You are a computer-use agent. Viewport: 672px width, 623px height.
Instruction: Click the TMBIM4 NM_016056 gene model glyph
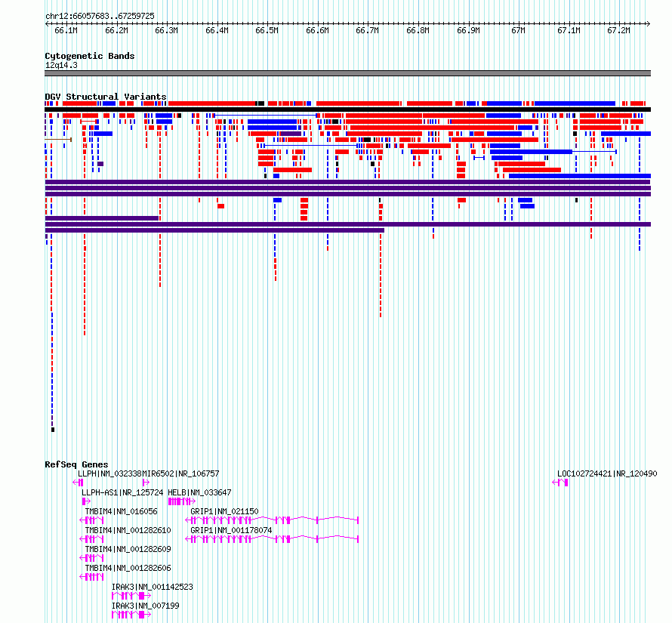(91, 520)
